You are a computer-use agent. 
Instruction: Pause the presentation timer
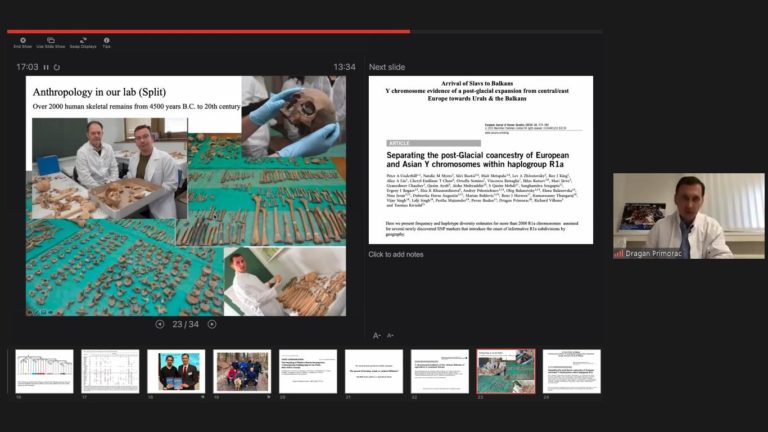46,67
